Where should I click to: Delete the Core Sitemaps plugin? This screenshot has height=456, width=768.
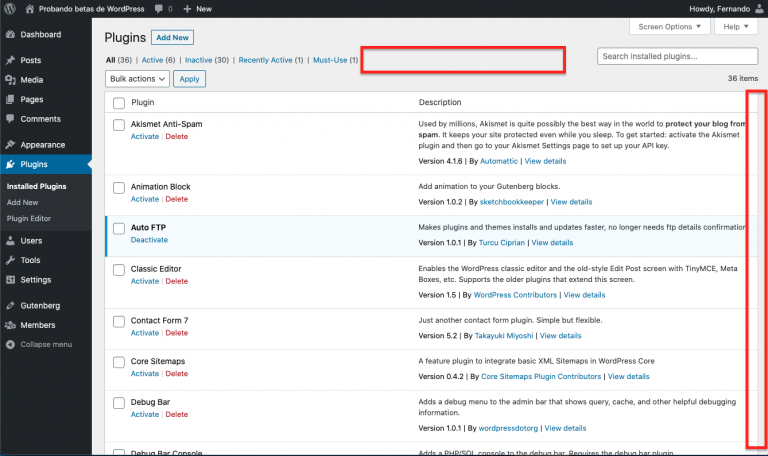tap(176, 374)
